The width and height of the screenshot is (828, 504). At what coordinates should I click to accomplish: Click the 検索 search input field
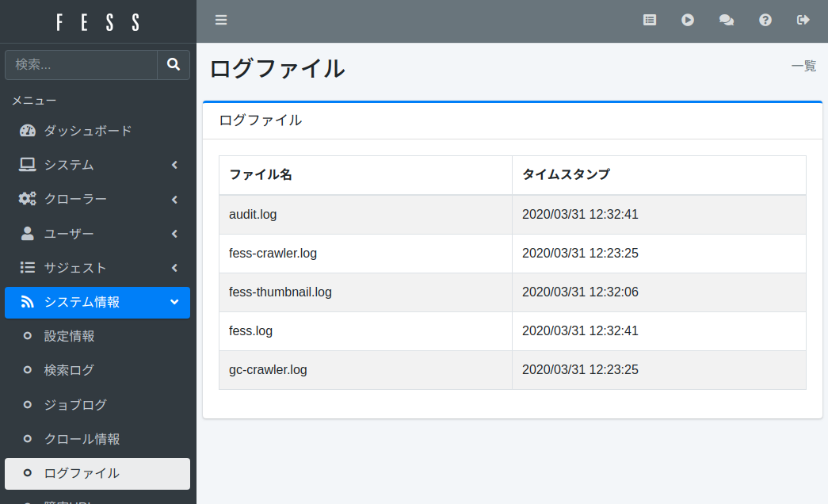click(x=81, y=65)
